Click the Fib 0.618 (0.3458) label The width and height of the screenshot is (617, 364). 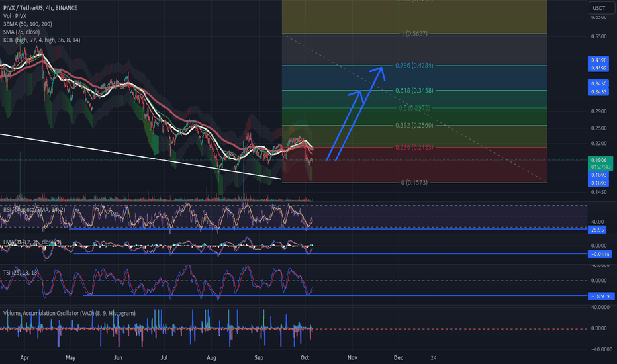pyautogui.click(x=414, y=91)
